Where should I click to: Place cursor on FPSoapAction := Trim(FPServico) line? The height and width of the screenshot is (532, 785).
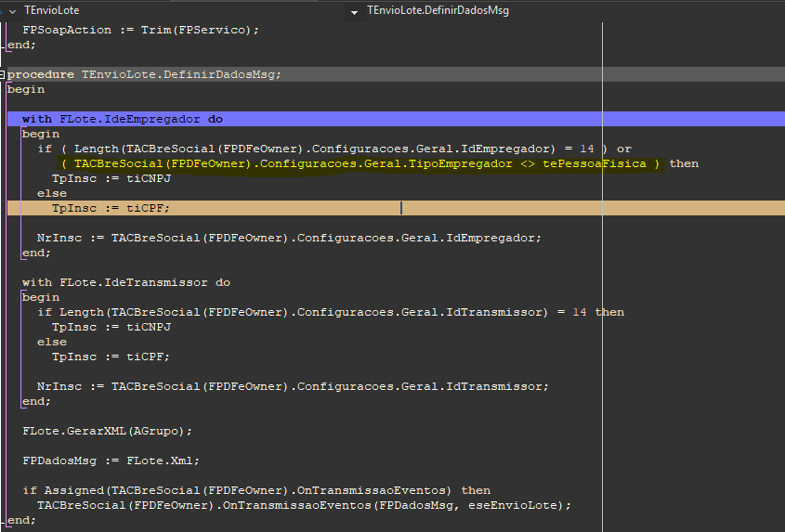click(140, 30)
